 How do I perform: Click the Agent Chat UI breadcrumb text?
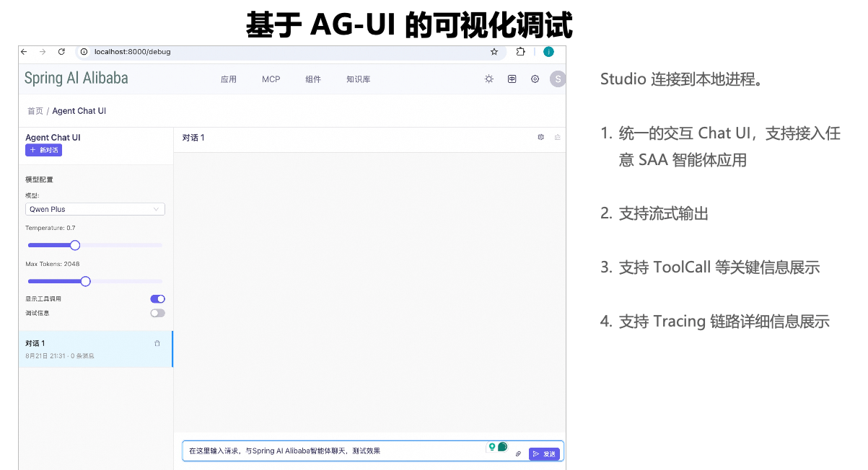(79, 111)
